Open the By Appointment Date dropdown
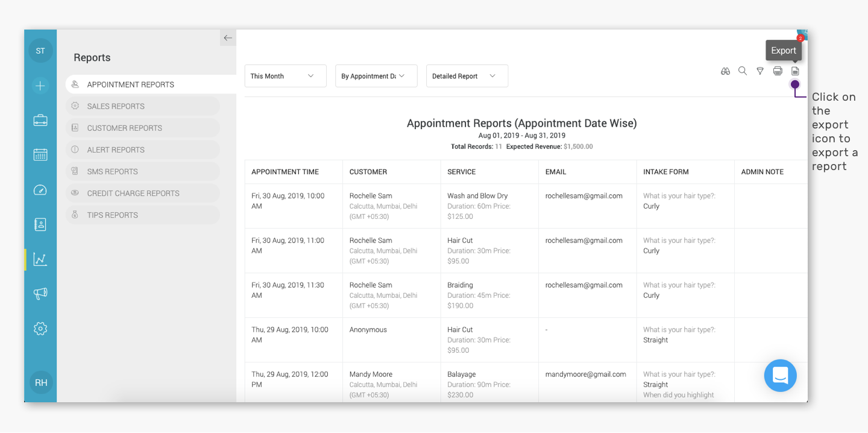 (x=377, y=76)
